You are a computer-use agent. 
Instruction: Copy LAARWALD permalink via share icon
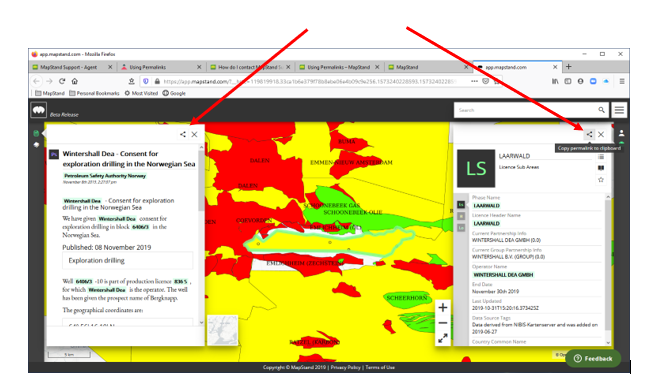pos(590,134)
